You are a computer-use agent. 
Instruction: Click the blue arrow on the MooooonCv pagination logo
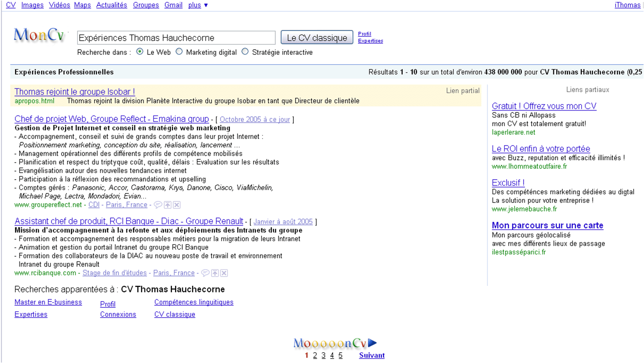(x=372, y=343)
